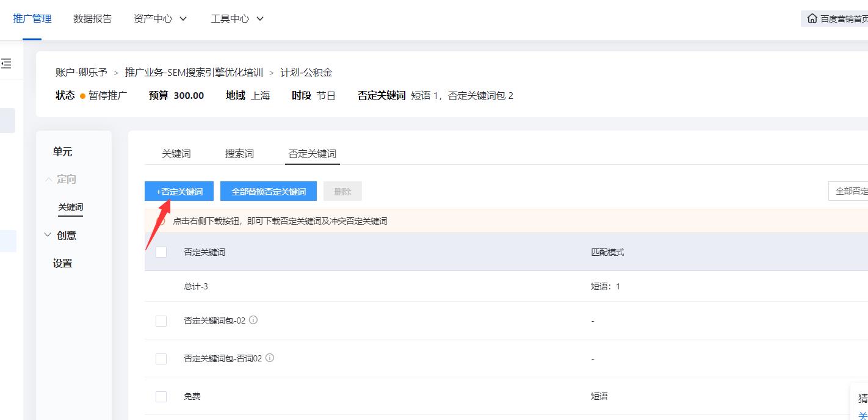Click the 短语：1 summary cell
868x420 pixels.
tap(606, 286)
